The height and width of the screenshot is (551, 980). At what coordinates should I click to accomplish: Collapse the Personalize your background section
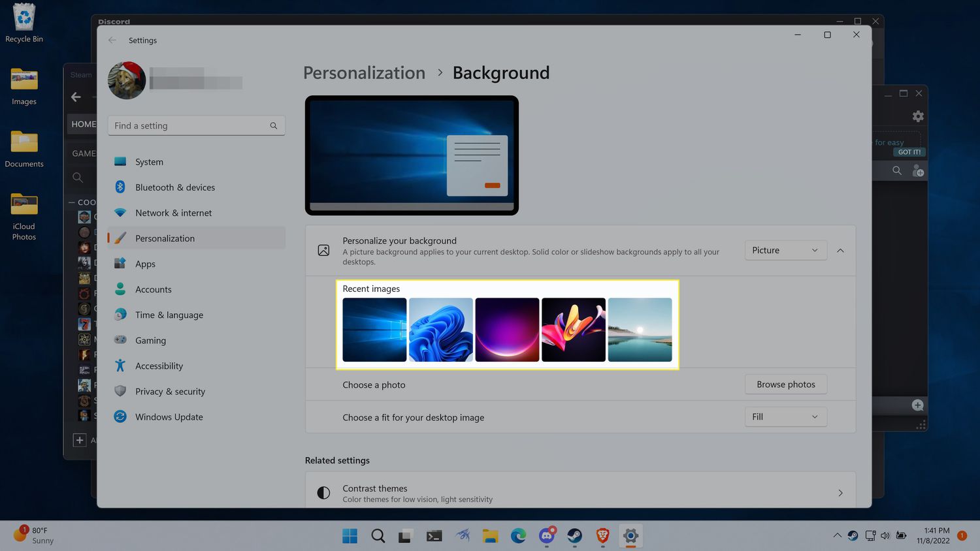click(x=840, y=251)
